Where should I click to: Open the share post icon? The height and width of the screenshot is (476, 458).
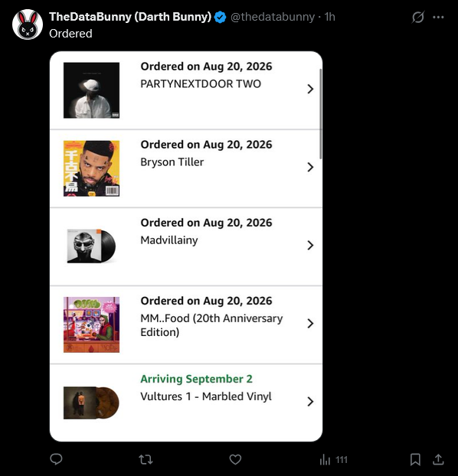(x=438, y=459)
